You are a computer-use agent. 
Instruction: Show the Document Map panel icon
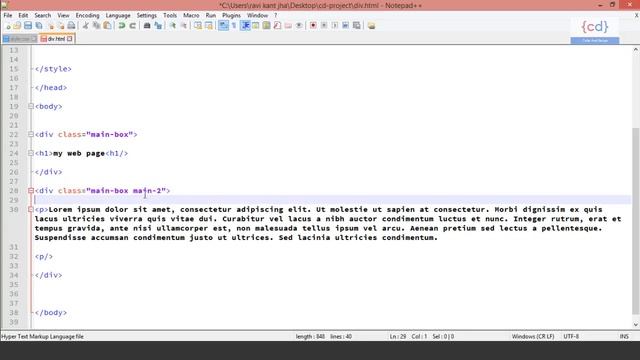pos(267,26)
